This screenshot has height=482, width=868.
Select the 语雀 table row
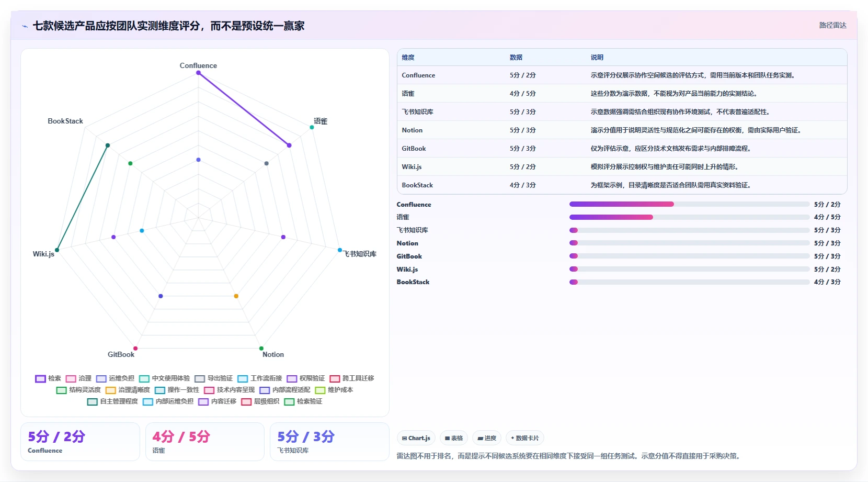click(622, 94)
